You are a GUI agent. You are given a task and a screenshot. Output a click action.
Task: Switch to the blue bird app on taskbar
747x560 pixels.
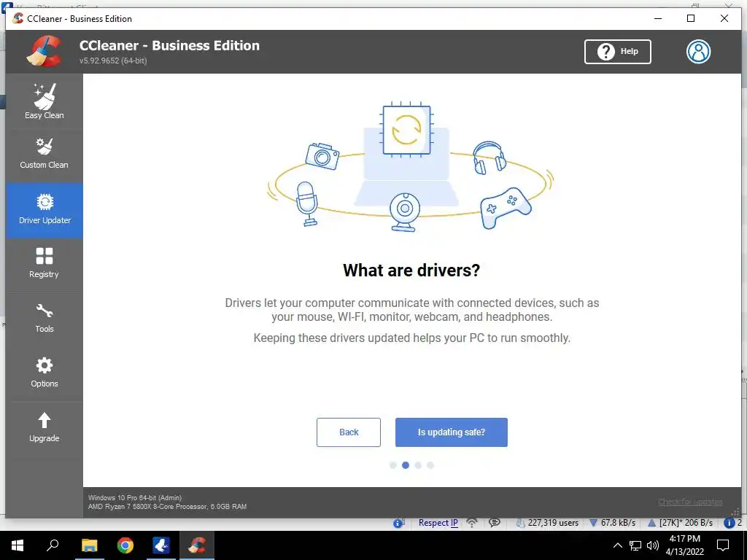[x=161, y=545]
